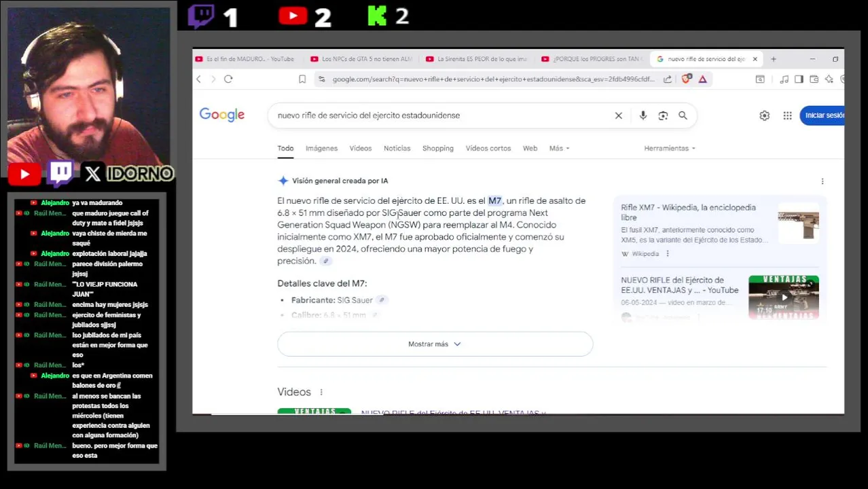
Task: Open three-dot menu beside Videos heading
Action: pos(321,392)
